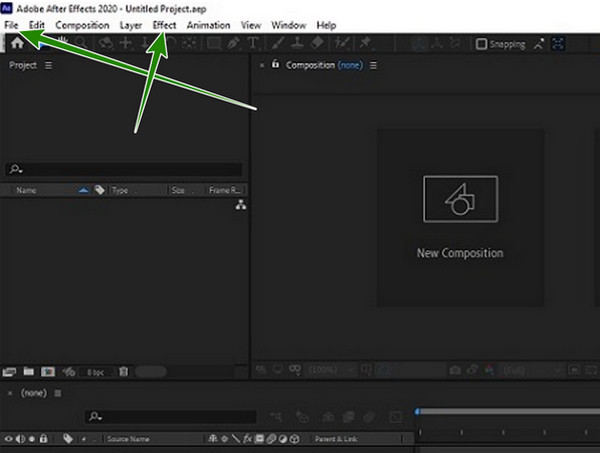This screenshot has height=453, width=600.
Task: Select the Pan Behind anchor point tool
Action: click(189, 43)
